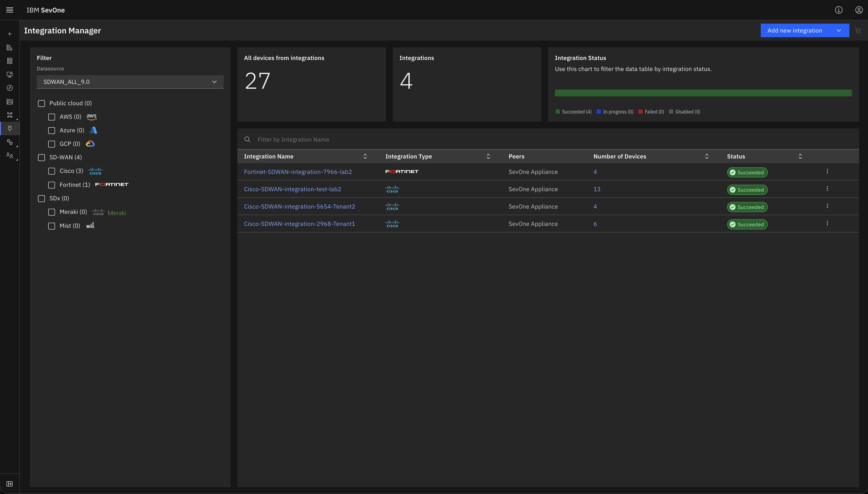Screen dimensions: 868x494
Task: Check the Fortinet filter checkbox
Action: click(x=52, y=185)
